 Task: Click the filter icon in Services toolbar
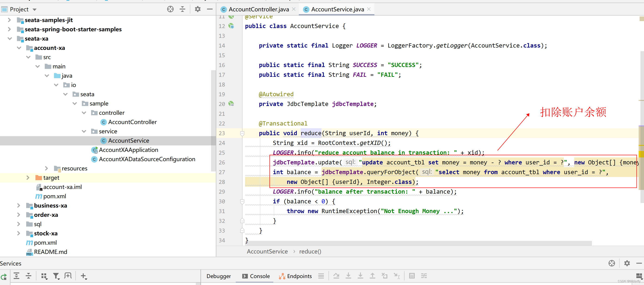point(56,276)
